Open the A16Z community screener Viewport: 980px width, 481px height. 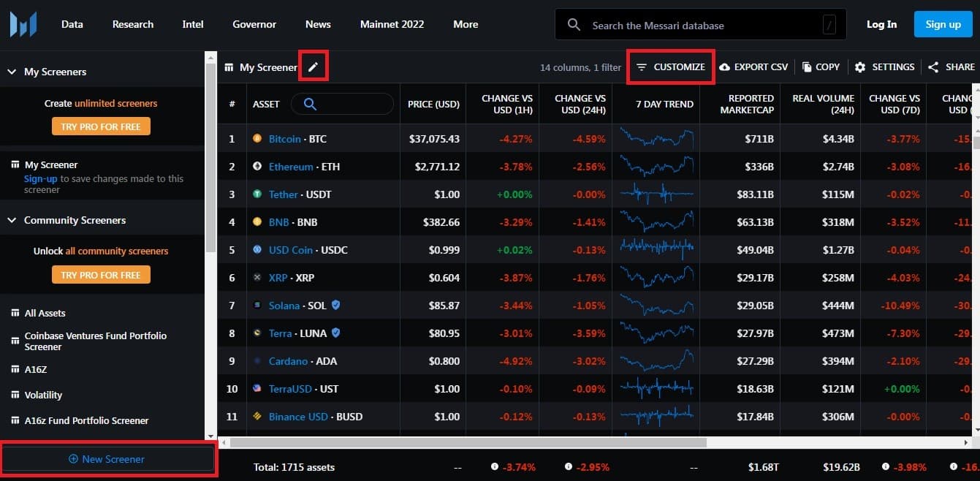point(36,369)
